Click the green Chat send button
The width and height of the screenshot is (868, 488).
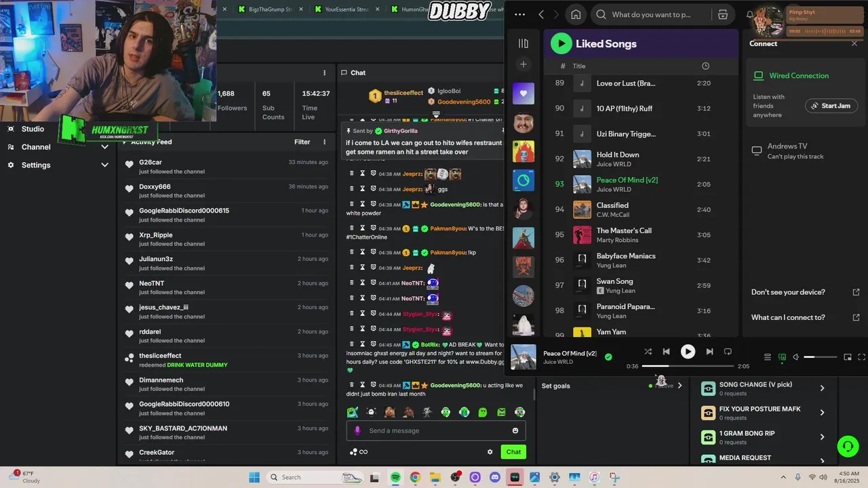coord(513,452)
